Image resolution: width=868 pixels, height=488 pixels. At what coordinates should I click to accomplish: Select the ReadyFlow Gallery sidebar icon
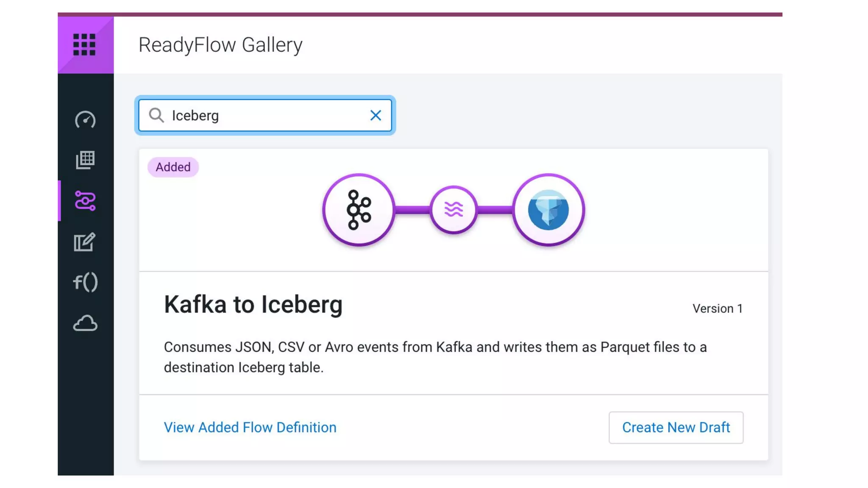click(85, 201)
